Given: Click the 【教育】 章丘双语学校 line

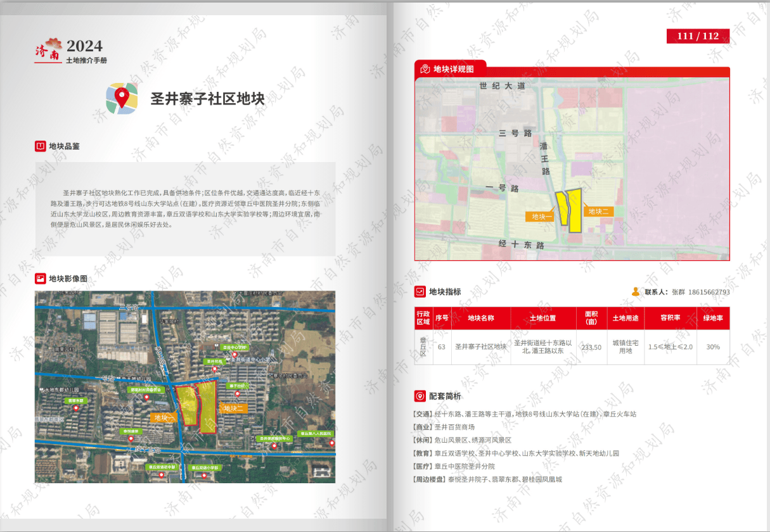Looking at the screenshot, I should pyautogui.click(x=515, y=453).
